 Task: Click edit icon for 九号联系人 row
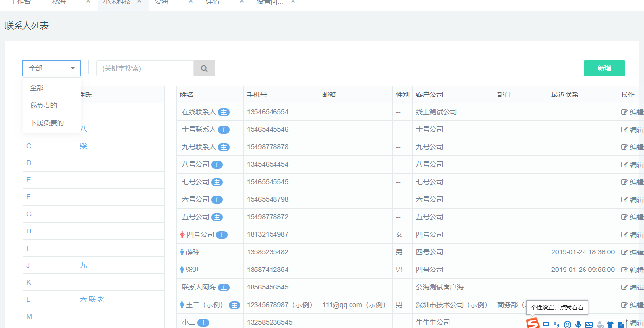tap(624, 147)
